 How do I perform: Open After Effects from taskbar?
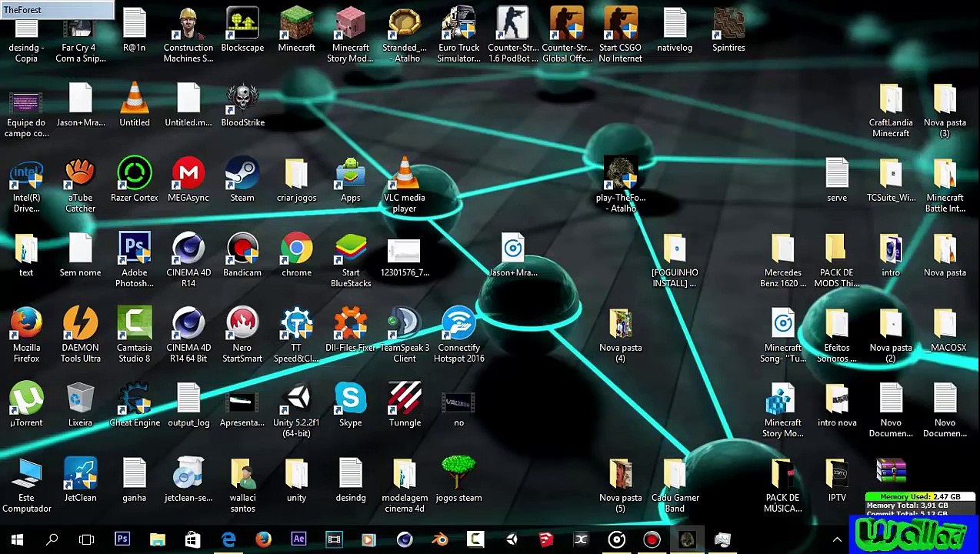click(298, 540)
